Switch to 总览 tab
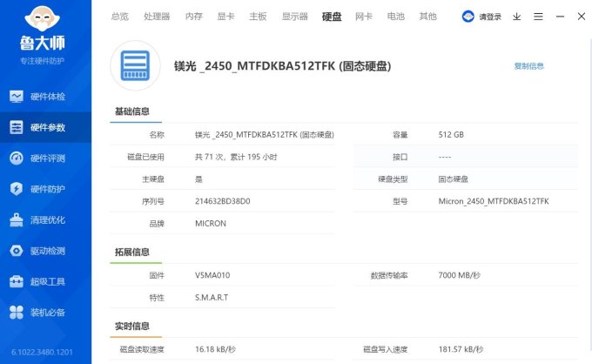Viewport: 592px width, 364px height. [120, 17]
